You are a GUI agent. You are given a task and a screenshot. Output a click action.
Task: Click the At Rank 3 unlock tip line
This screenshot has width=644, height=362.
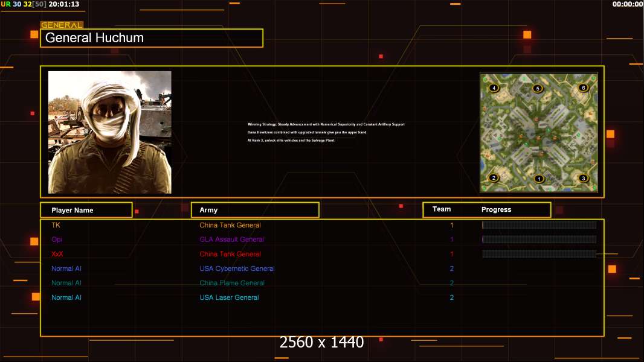pos(291,140)
